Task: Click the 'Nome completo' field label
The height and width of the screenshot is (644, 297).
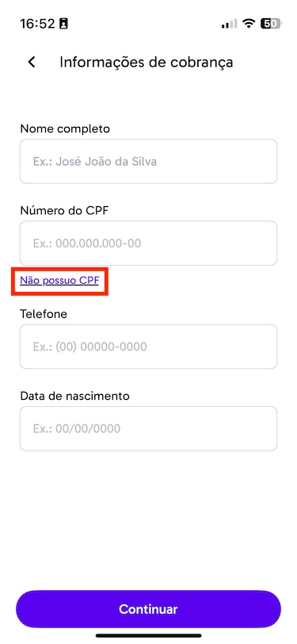Action: (65, 129)
